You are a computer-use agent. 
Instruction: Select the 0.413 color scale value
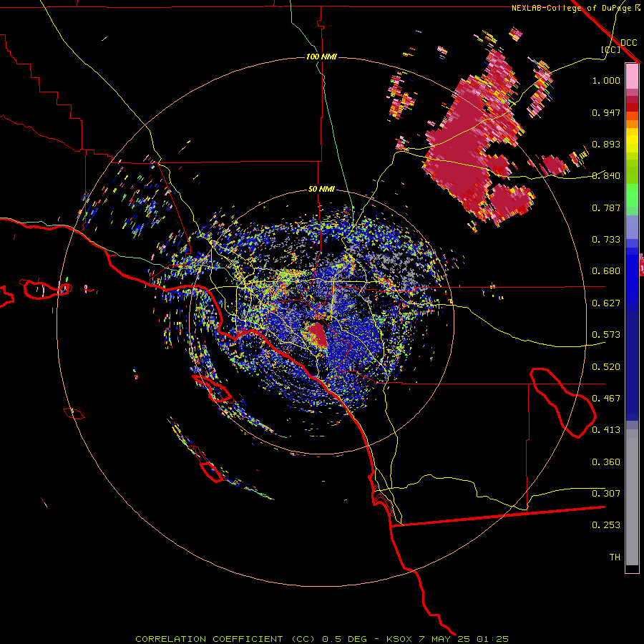tap(606, 430)
